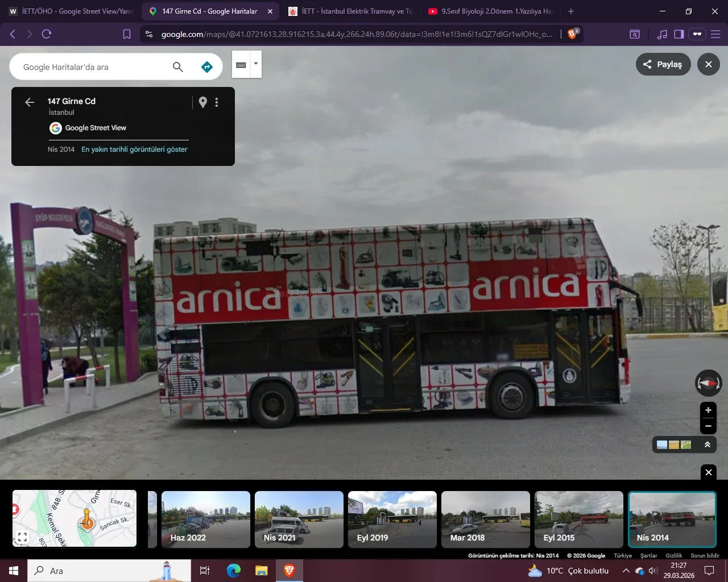
Task: Open the three-dot more options menu
Action: pos(217,102)
